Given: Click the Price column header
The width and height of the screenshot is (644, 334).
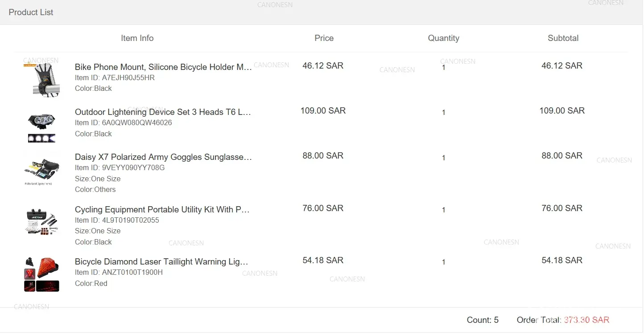Looking at the screenshot, I should click(324, 38).
